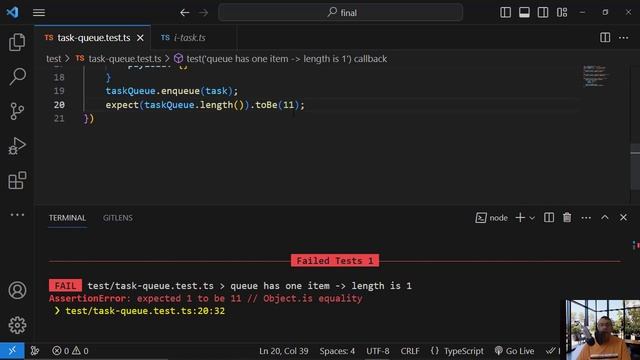This screenshot has width=640, height=360.
Task: Open the remote window status button
Action: (12, 351)
